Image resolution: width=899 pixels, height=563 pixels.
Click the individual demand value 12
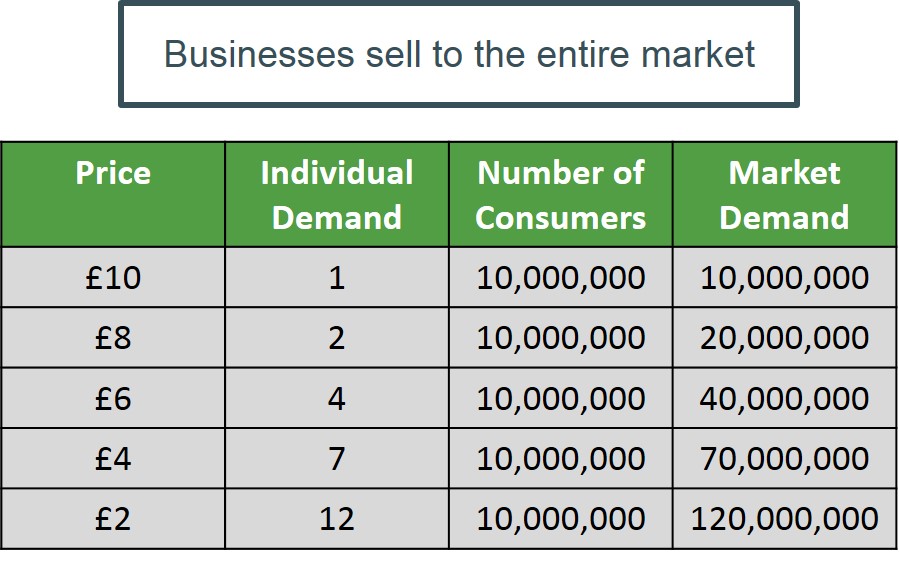(337, 519)
